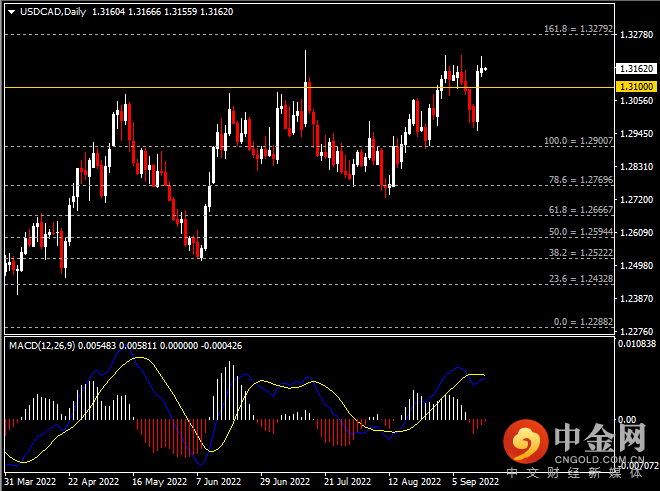Click the triangle arrow beside USDCAD,Daily title

coord(11,12)
